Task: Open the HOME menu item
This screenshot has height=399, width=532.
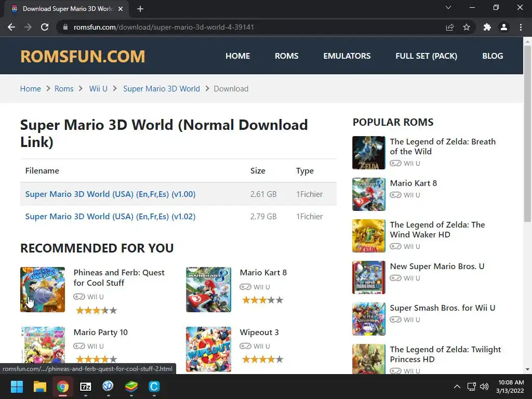Action: pyautogui.click(x=238, y=56)
